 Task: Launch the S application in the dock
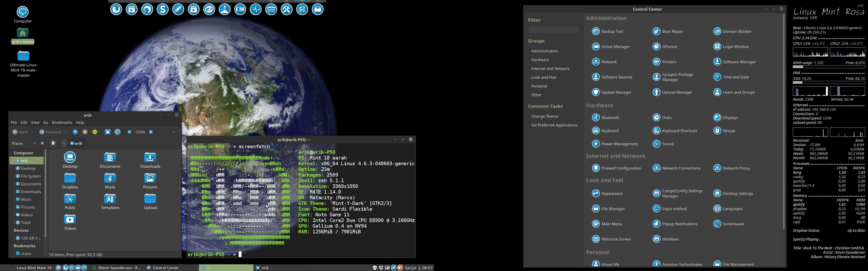[x=163, y=10]
